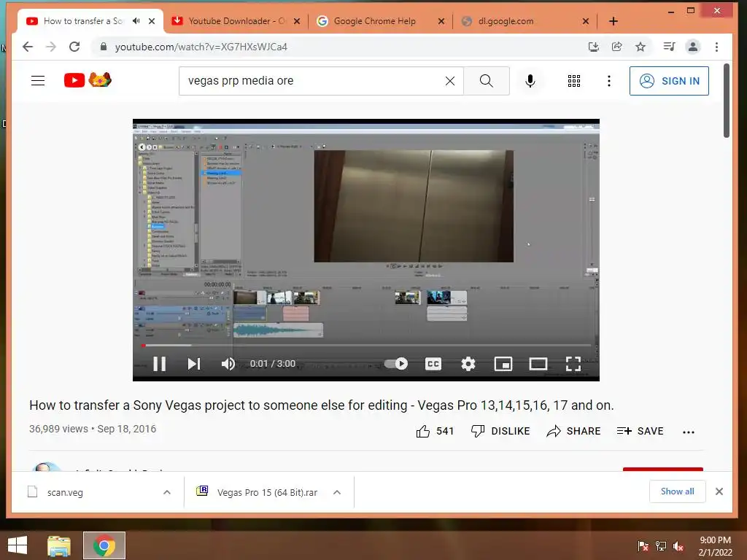This screenshot has width=747, height=560.
Task: Search with voice microphone button
Action: (x=530, y=81)
